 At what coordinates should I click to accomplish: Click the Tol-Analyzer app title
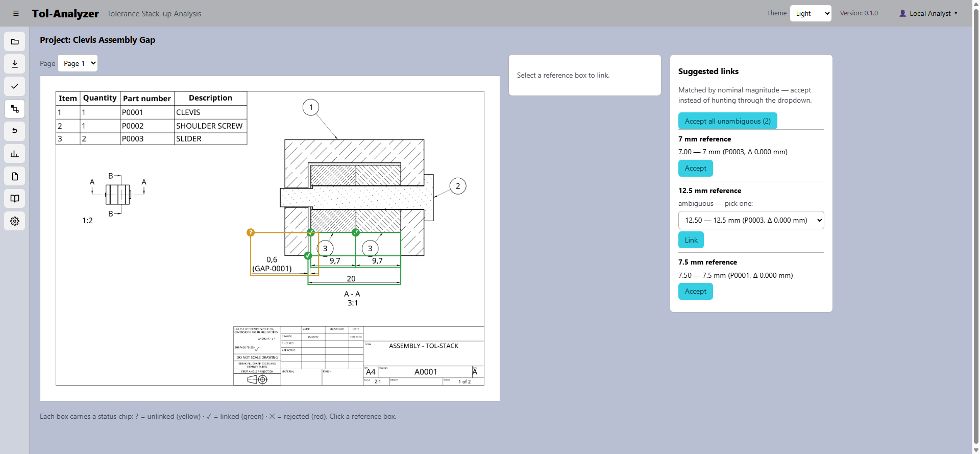coord(65,14)
